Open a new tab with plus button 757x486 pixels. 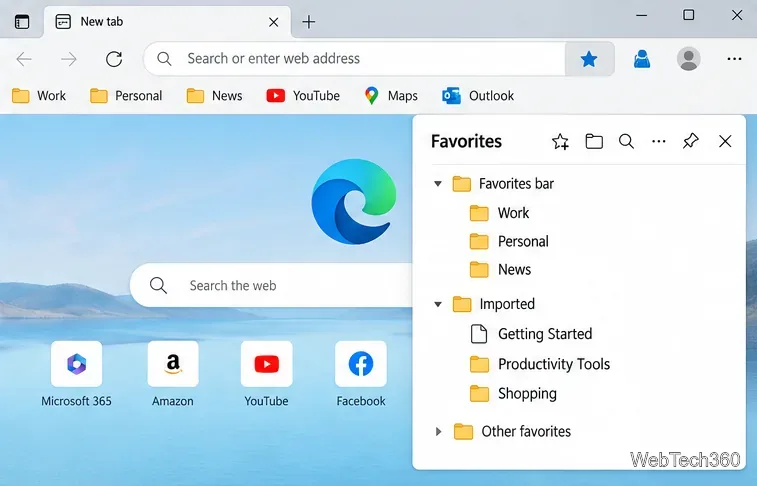(x=308, y=22)
